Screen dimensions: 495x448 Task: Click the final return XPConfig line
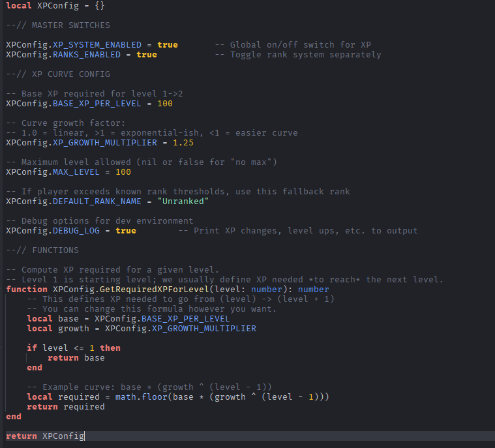pyautogui.click(x=45, y=436)
